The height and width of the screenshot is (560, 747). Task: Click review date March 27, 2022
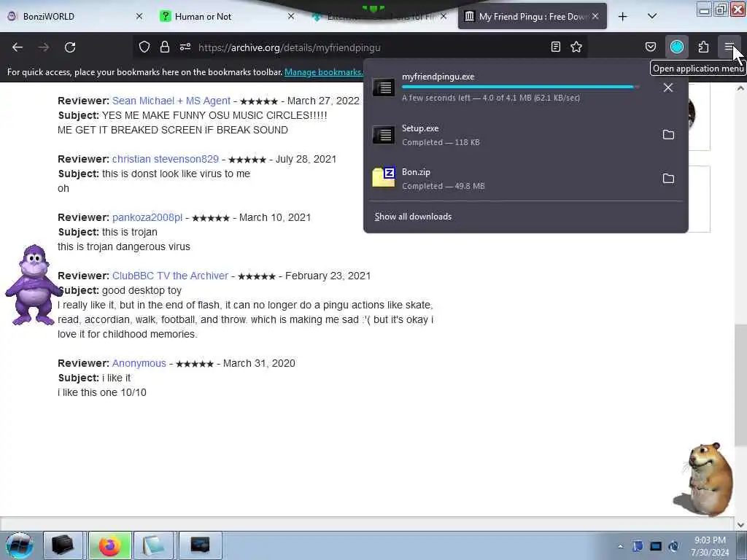point(323,101)
